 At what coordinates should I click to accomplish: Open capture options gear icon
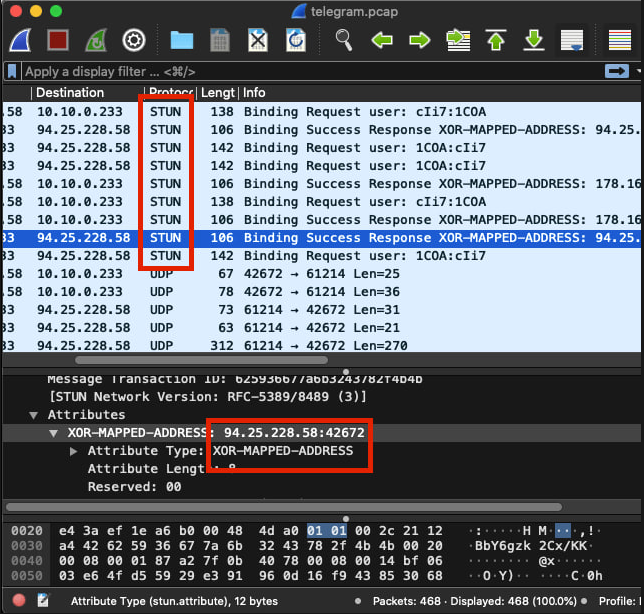[134, 41]
